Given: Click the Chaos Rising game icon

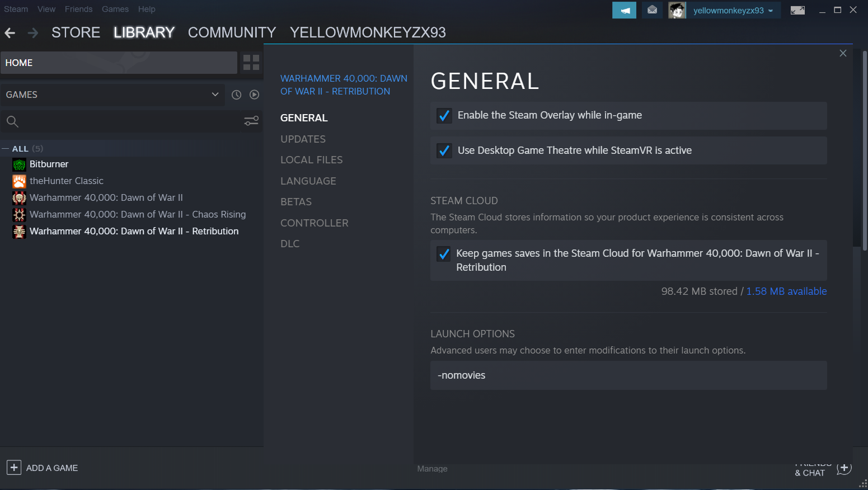Looking at the screenshot, I should click(x=19, y=215).
